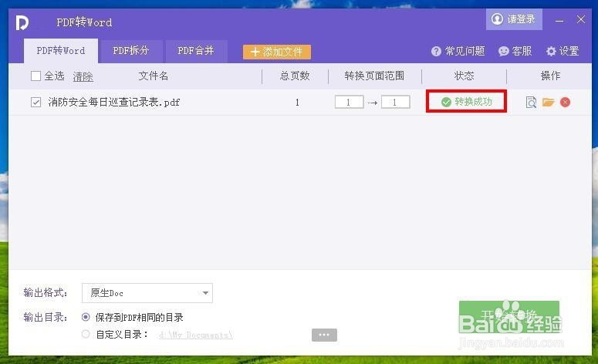This screenshot has height=364, width=598.
Task: Click the file name 消防安全每日巡查记录表.pdf
Action: pos(113,102)
